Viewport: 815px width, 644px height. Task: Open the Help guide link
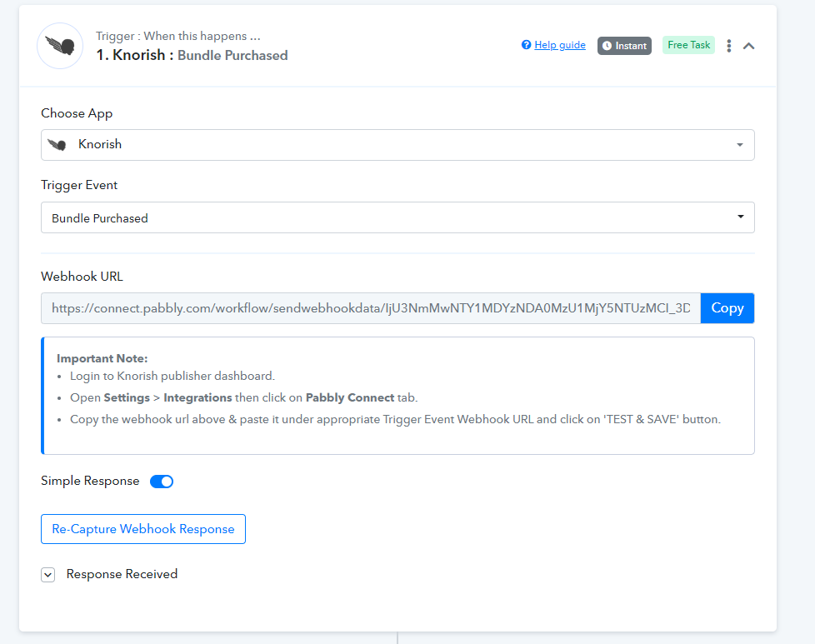tap(560, 45)
